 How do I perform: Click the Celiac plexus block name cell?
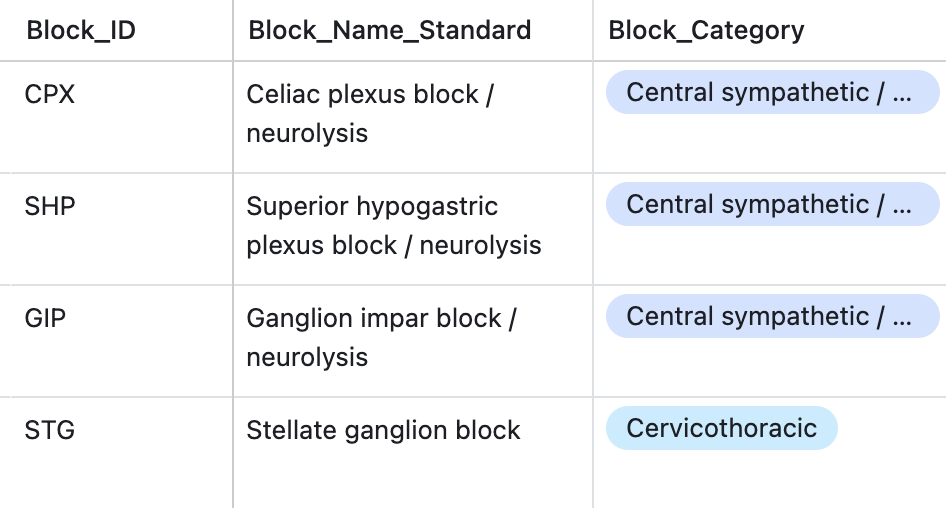coord(370,113)
